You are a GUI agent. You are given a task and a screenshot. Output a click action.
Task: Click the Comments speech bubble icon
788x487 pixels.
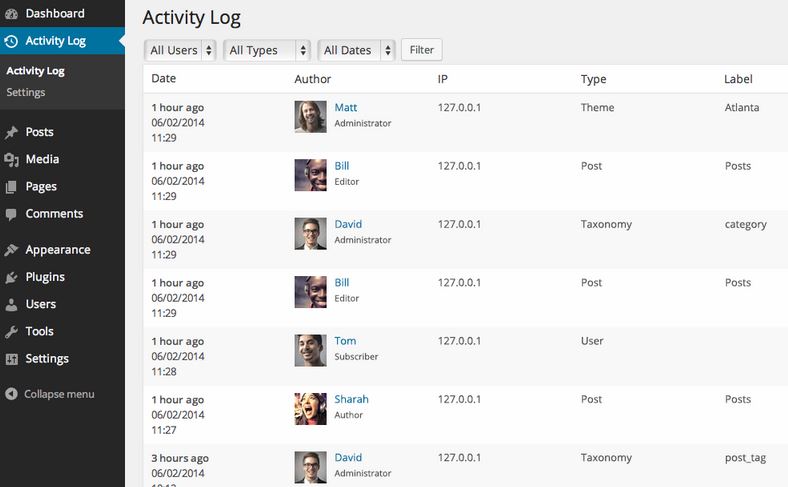point(11,214)
